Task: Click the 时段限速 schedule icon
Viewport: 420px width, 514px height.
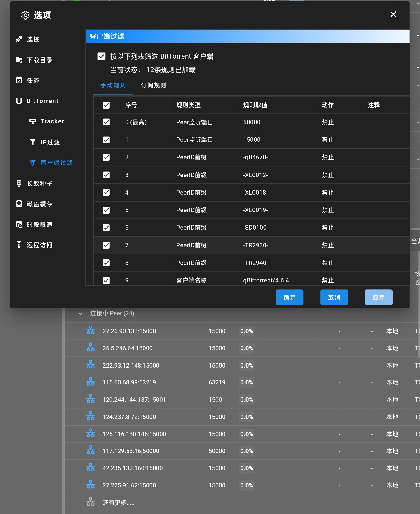Action: coord(19,225)
